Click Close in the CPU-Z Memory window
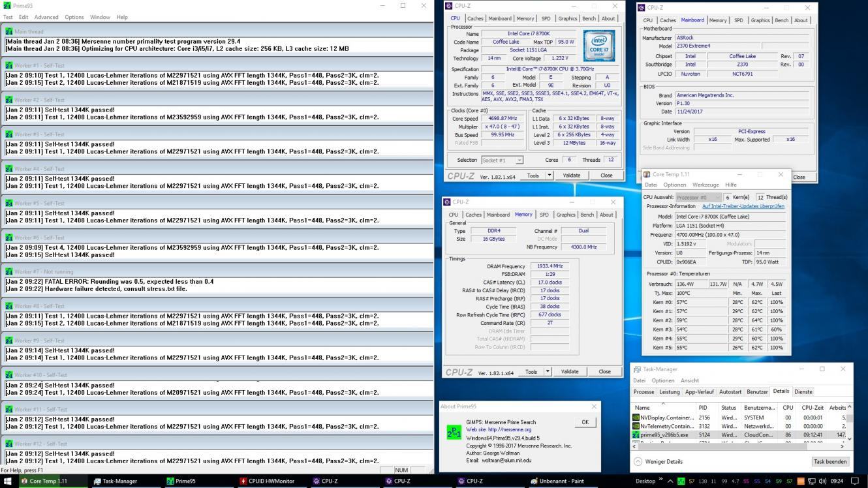 [604, 371]
